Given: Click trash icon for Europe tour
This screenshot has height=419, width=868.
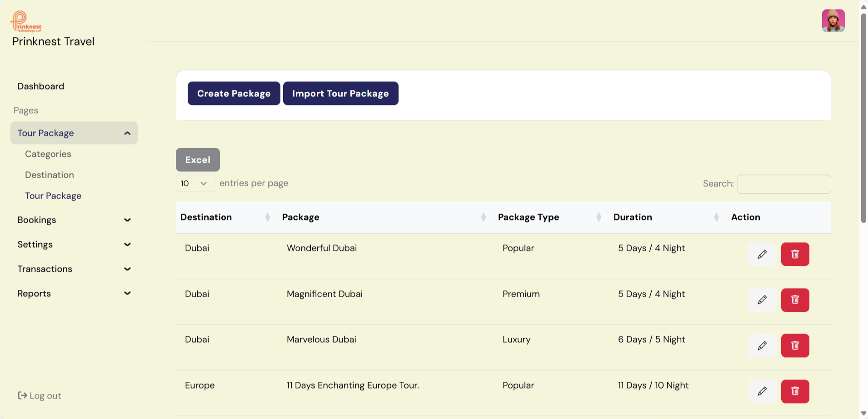Looking at the screenshot, I should [795, 391].
